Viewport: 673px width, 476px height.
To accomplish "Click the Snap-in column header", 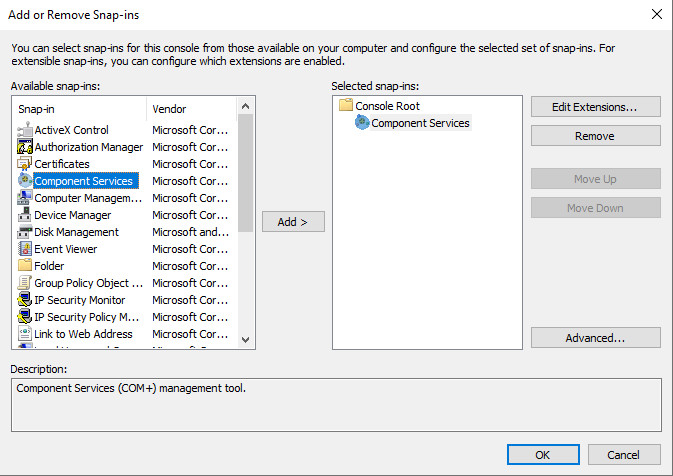I will coord(80,108).
